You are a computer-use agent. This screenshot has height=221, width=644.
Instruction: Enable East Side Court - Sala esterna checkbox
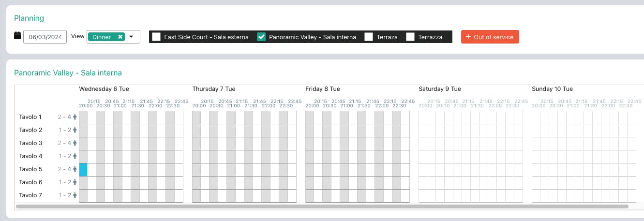tap(156, 37)
